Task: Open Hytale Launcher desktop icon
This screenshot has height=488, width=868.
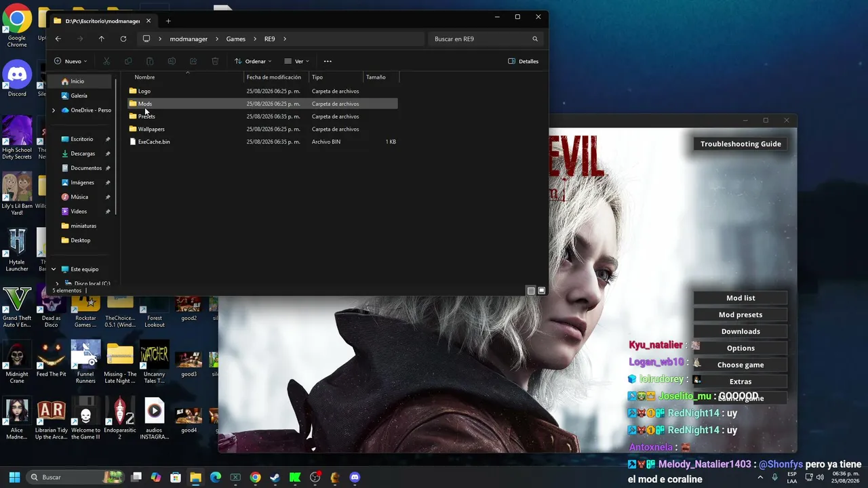Action: [17, 249]
